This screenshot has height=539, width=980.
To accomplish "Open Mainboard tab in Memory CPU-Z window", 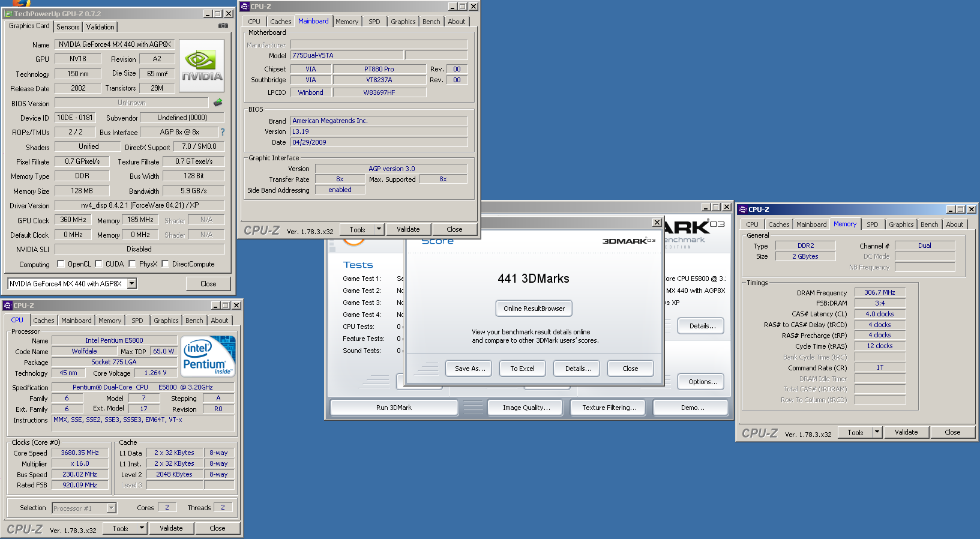I will click(811, 224).
